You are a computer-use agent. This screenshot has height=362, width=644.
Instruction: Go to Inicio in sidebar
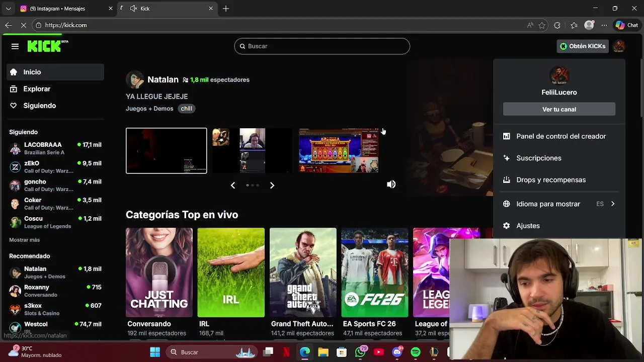tap(55, 72)
